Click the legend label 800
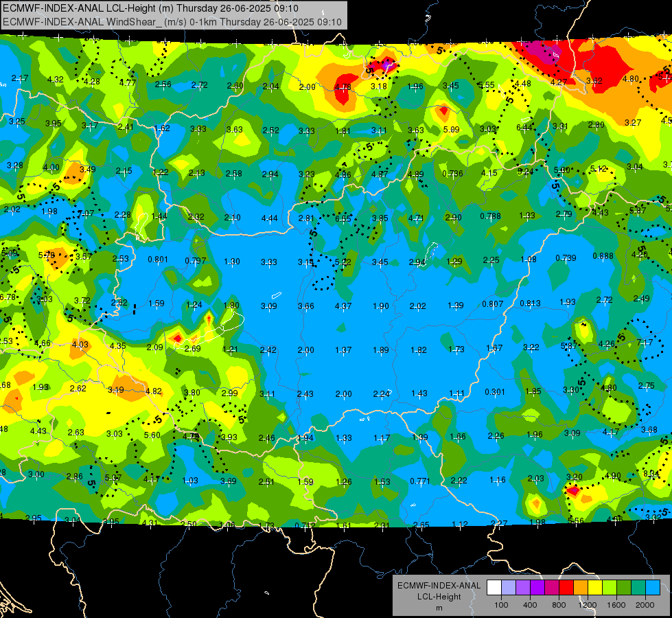Viewport: 672px width, 618px height. point(559,605)
